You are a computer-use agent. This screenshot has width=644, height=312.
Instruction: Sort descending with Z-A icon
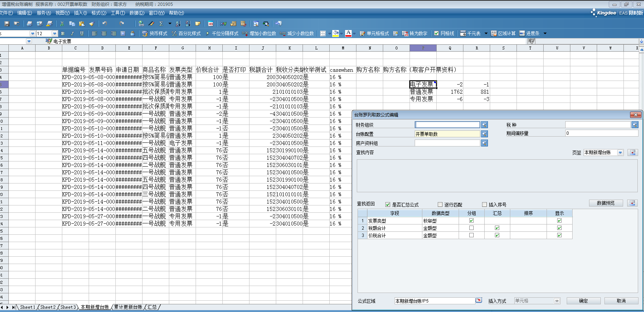(x=188, y=23)
